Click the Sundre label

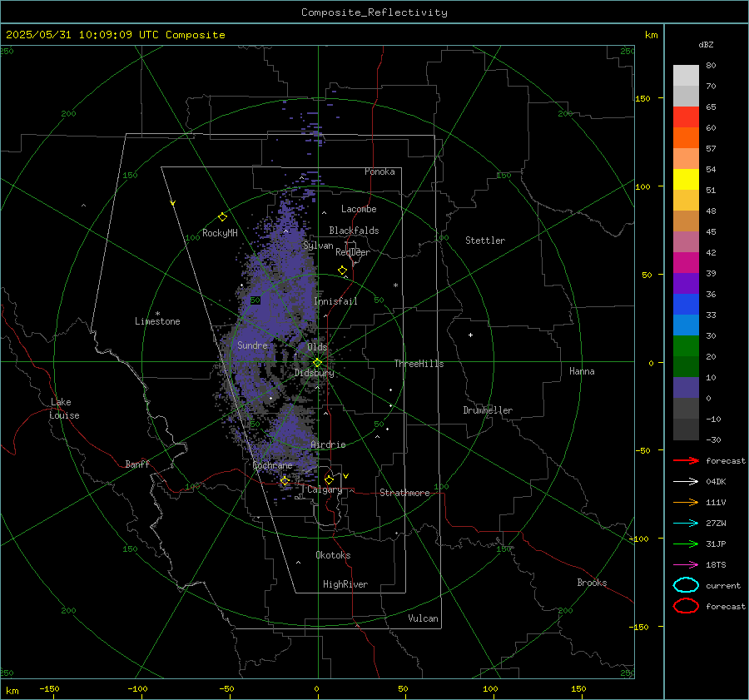pos(252,345)
